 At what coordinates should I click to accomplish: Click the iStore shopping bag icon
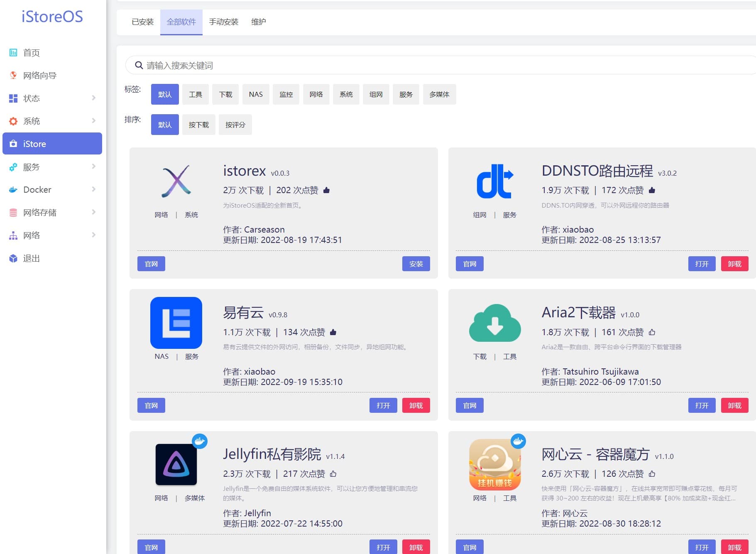pyautogui.click(x=13, y=144)
